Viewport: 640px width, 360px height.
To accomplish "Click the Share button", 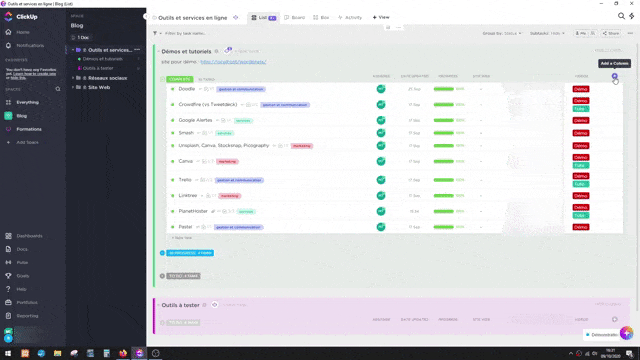I will click(x=611, y=33).
